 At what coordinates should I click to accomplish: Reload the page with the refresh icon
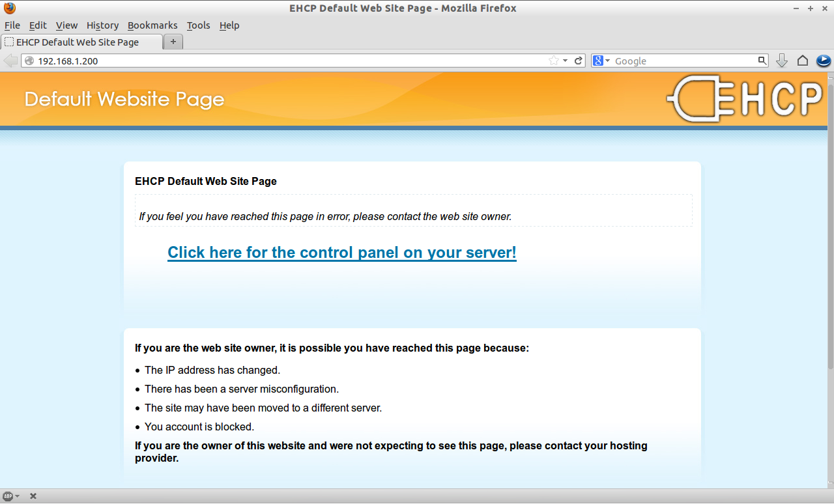[578, 61]
